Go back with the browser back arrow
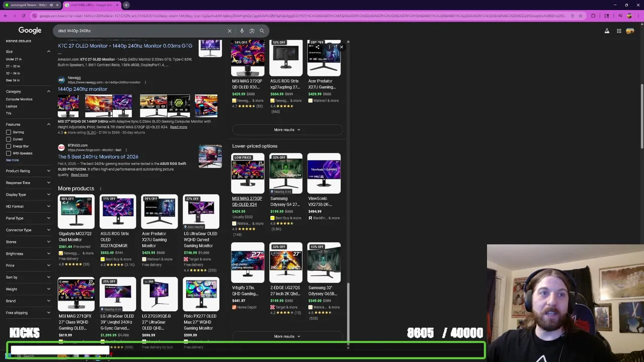Image resolution: width=644 pixels, height=362 pixels. pos(5,16)
